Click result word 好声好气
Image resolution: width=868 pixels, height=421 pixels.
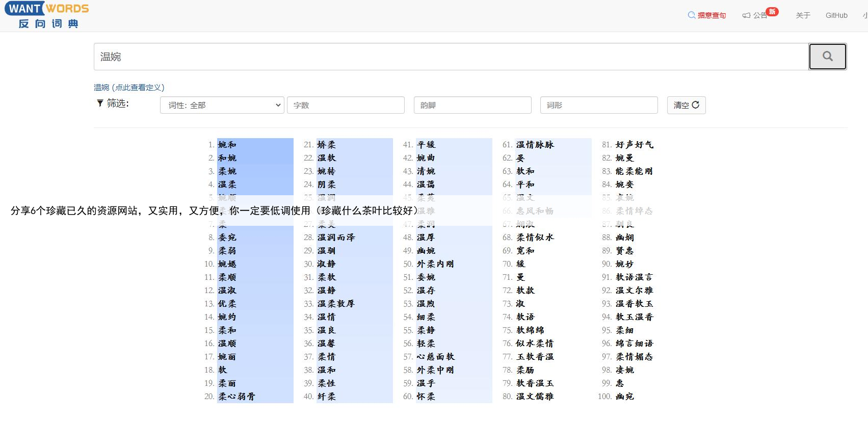[x=634, y=145]
